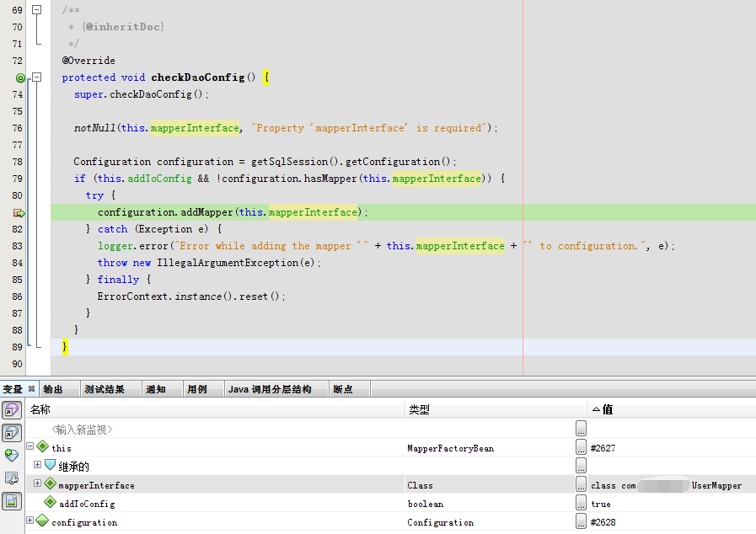Select the mapperInterface variable row
This screenshot has width=756, height=534.
390,485
